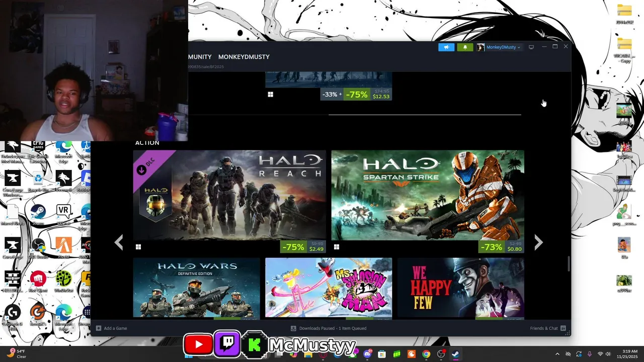Click the -75% $2.49 Halo Reach price

pyautogui.click(x=303, y=247)
